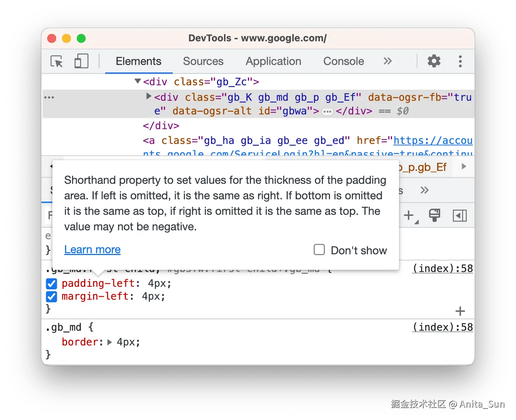
Task: Open the accounts.google.com href link
Action: (433, 141)
